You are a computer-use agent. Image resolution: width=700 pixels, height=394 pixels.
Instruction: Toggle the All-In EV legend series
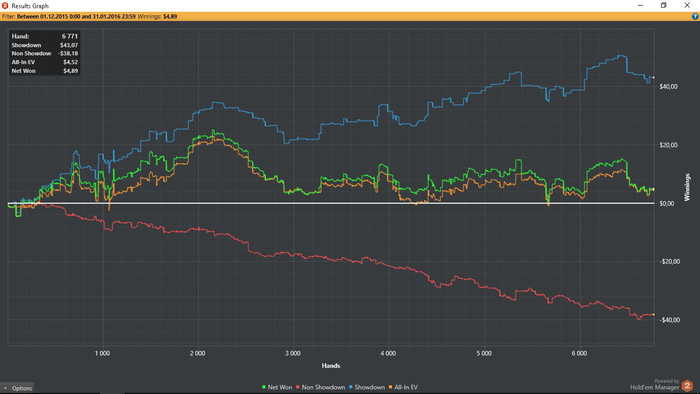(x=403, y=387)
